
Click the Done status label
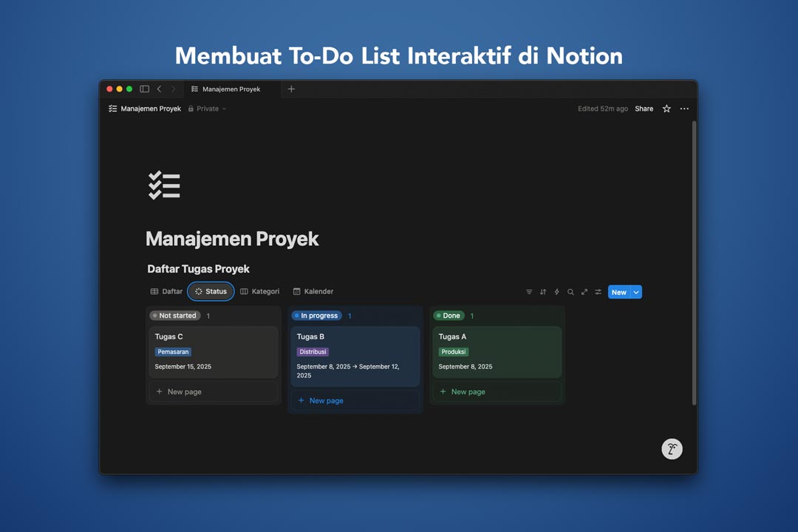coord(449,316)
